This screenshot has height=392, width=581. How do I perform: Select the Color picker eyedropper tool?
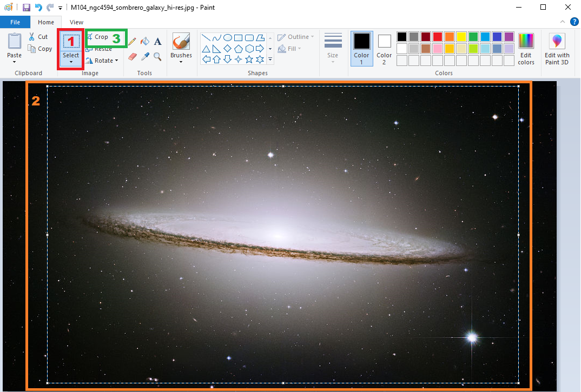[145, 56]
